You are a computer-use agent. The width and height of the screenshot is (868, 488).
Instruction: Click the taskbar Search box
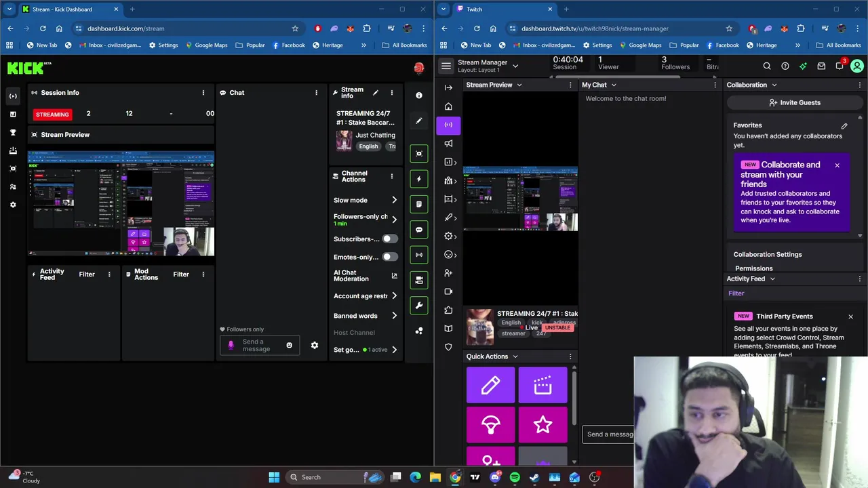click(336, 477)
